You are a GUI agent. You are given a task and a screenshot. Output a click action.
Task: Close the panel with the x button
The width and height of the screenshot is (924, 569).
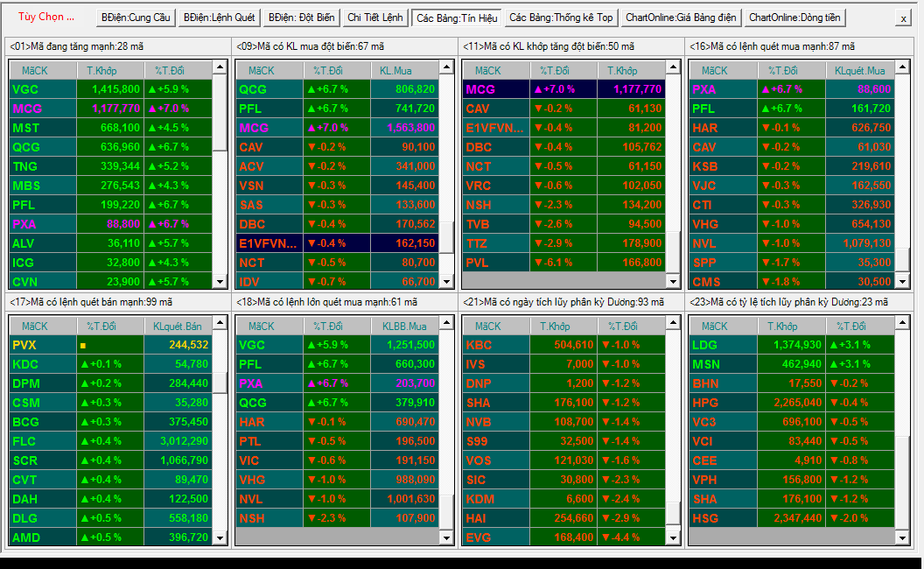point(903,18)
